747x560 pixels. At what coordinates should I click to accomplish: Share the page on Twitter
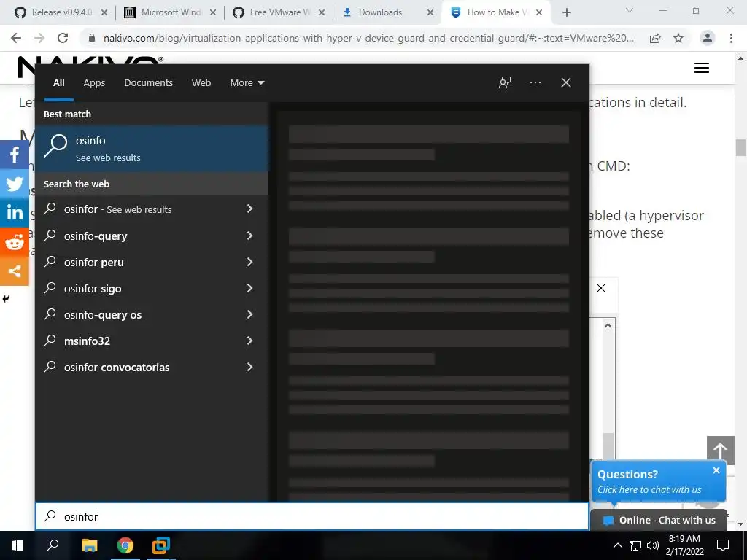tap(15, 183)
